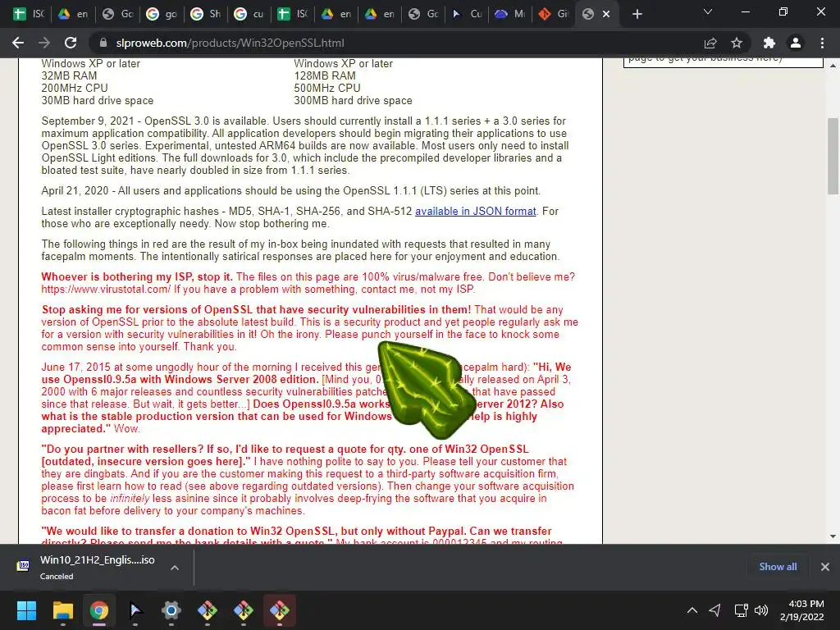Image resolution: width=840 pixels, height=630 pixels.
Task: Click Show all downloads
Action: tap(778, 567)
